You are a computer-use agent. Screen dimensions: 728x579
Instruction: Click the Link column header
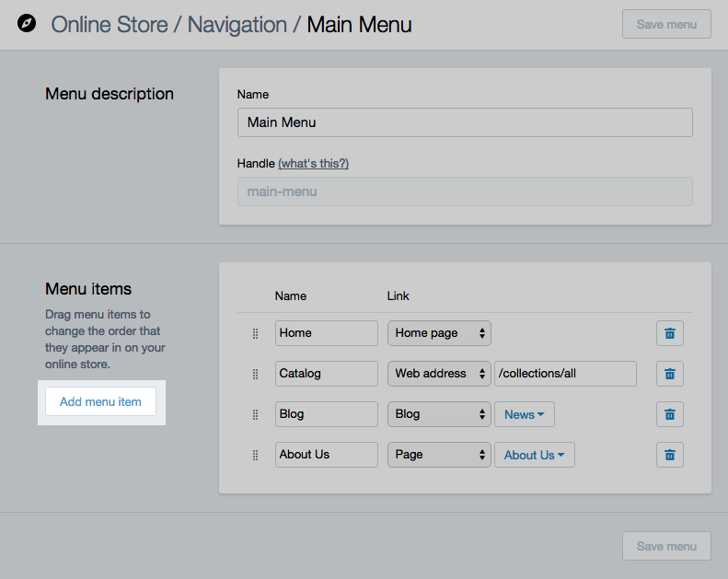tap(398, 295)
